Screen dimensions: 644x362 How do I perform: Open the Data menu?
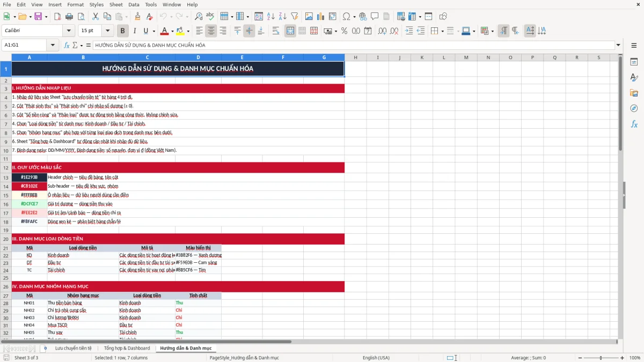coord(134,4)
